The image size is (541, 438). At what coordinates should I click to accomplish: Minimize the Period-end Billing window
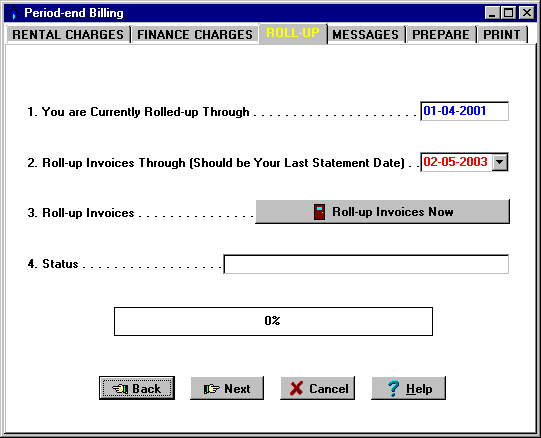492,13
